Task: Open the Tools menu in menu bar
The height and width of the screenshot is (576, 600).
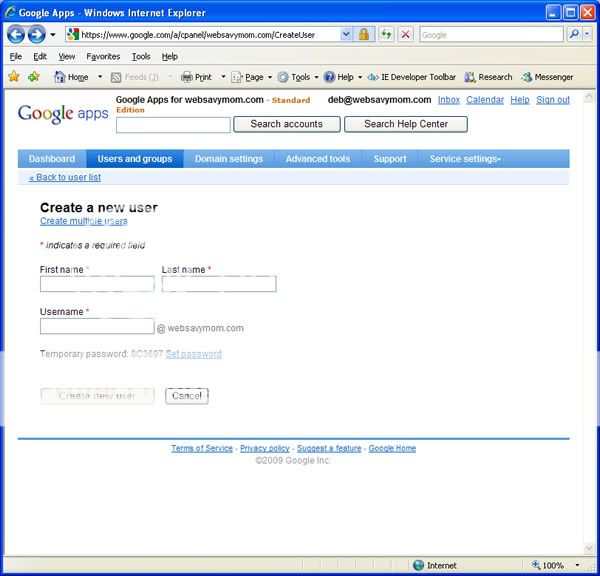Action: pos(141,57)
